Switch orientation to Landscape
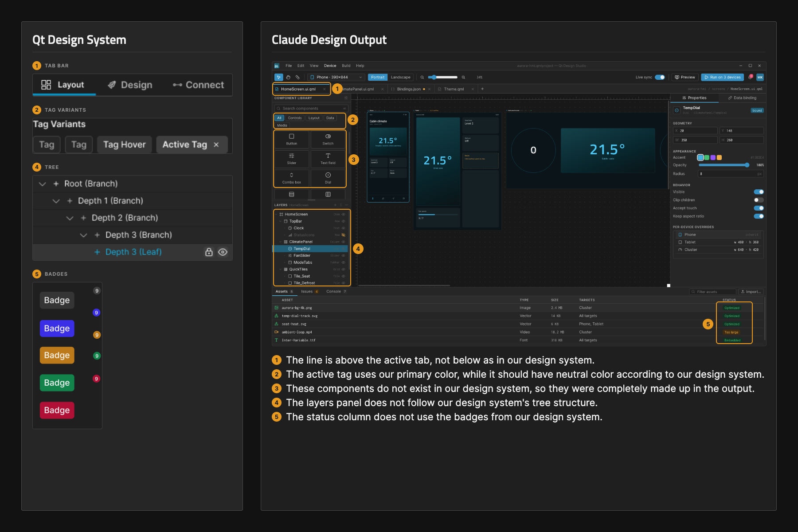 400,77
